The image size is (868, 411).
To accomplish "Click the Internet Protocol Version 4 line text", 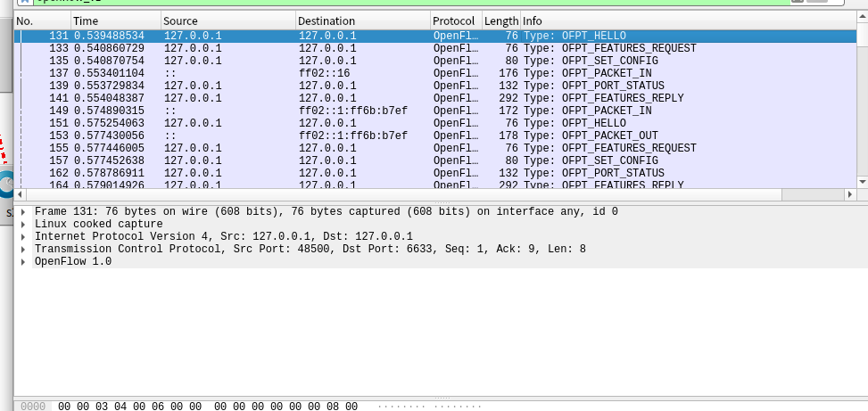I will point(224,237).
